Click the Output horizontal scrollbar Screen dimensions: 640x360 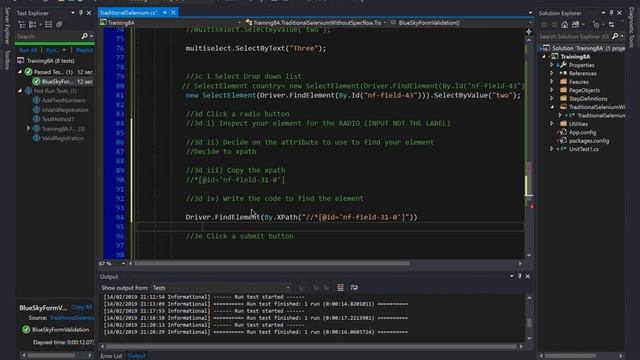point(311,347)
